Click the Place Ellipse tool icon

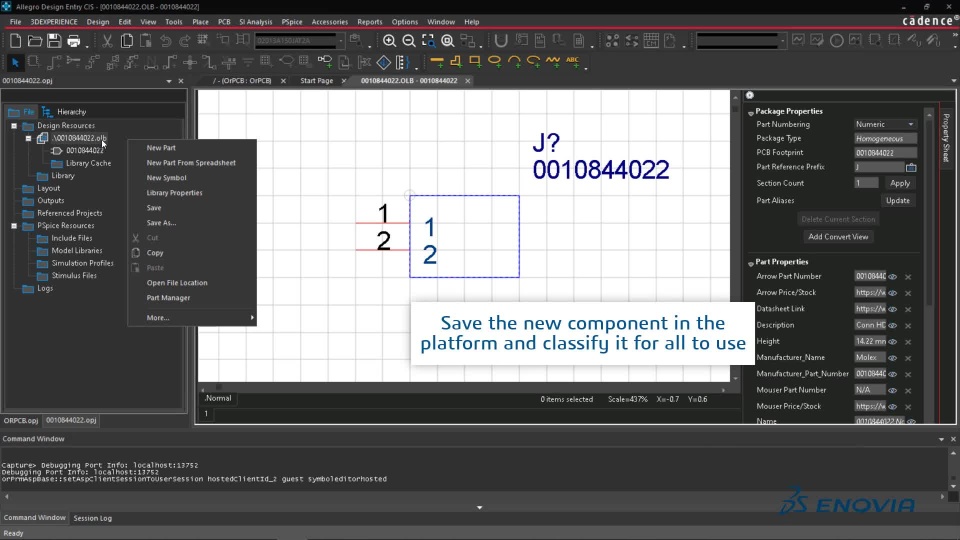click(x=495, y=61)
